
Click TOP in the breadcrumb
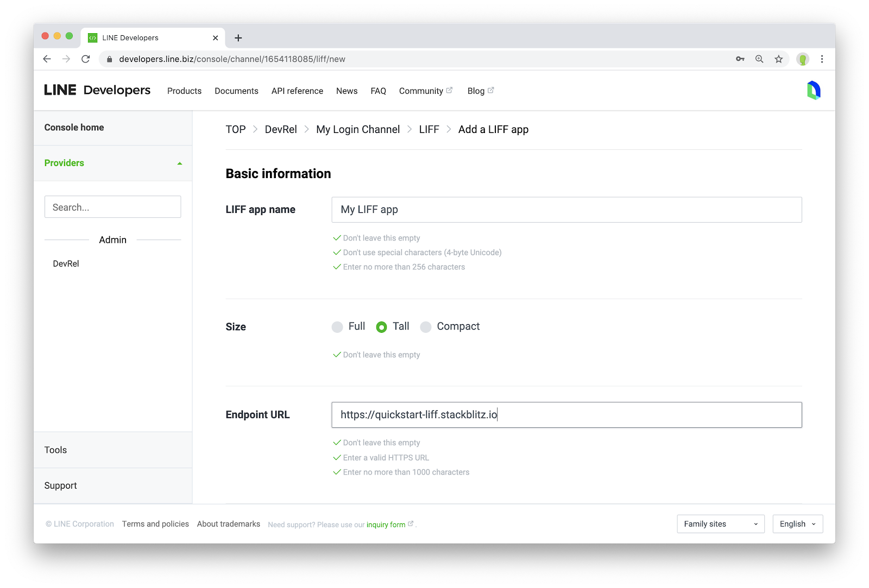coord(236,129)
